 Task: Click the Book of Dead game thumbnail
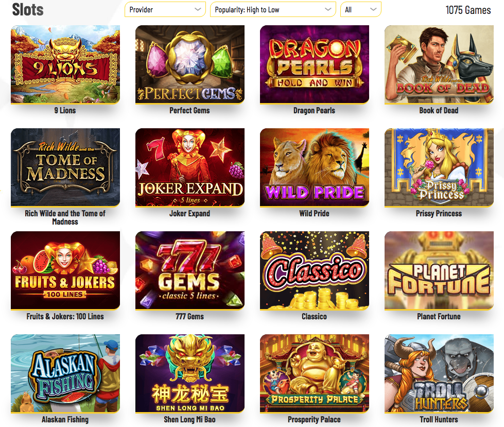439,64
